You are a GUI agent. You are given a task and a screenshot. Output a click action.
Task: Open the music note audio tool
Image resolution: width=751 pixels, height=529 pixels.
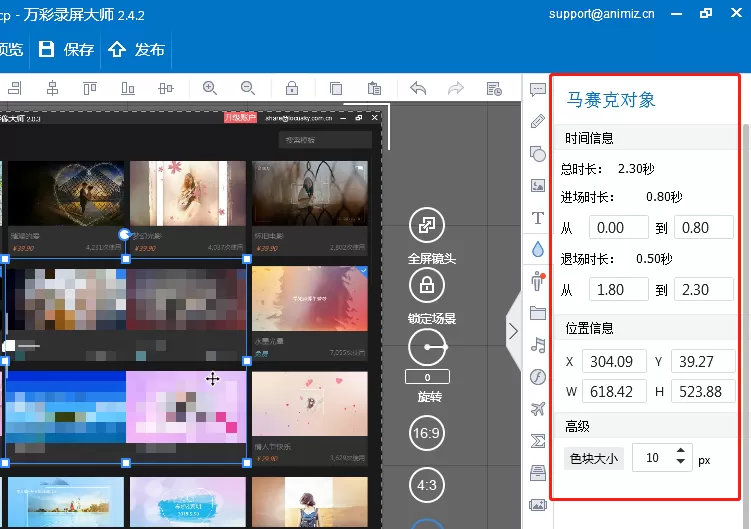[x=538, y=345]
